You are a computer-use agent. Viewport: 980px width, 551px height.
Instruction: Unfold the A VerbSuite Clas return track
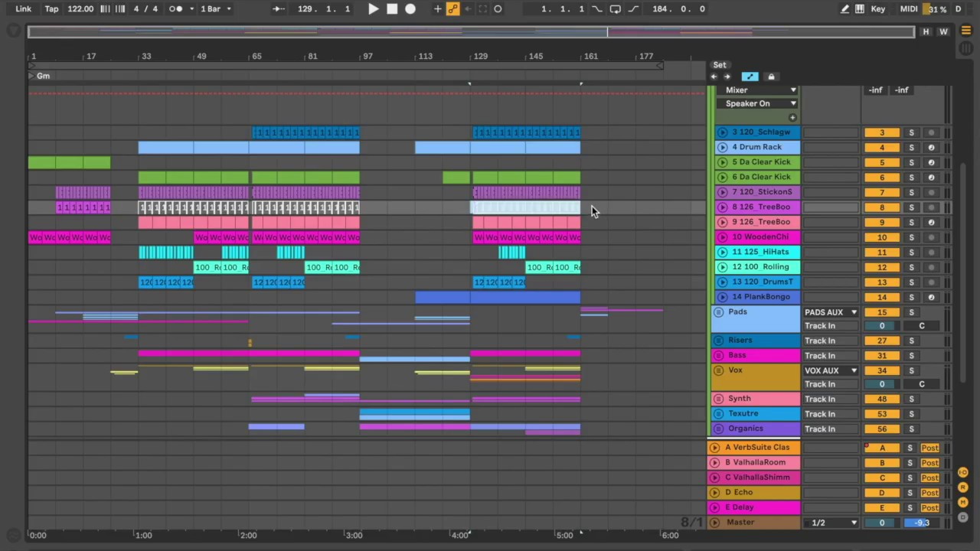[715, 448]
